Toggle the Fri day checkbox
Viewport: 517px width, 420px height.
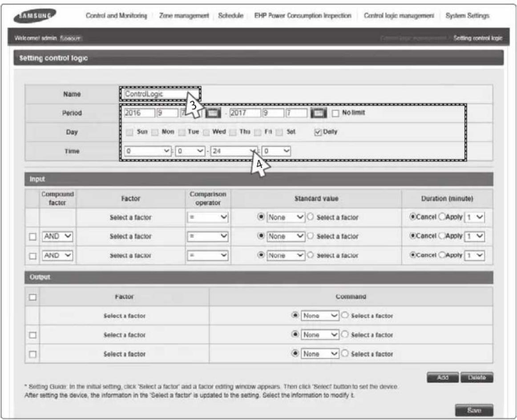pyautogui.click(x=258, y=132)
